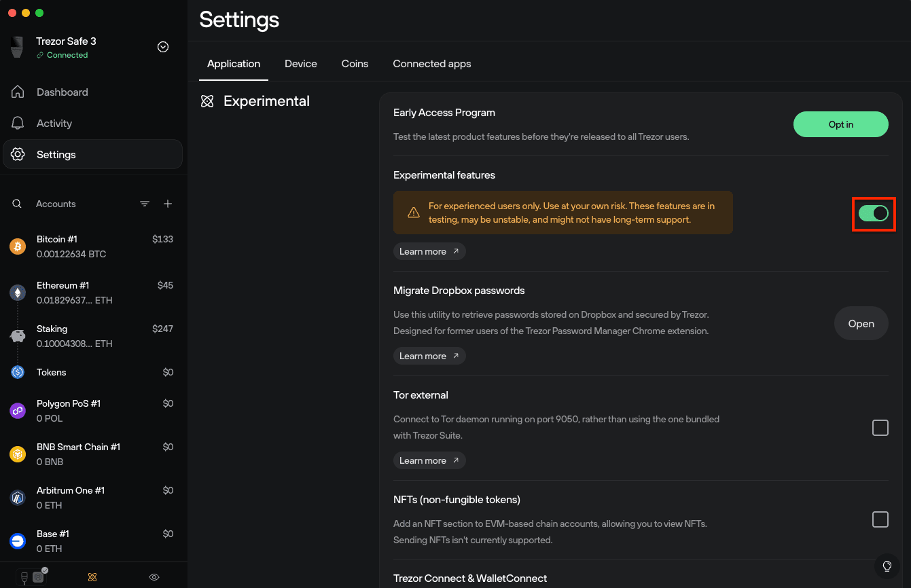Open Learn more under Experimental features
911x588 pixels.
click(x=429, y=251)
